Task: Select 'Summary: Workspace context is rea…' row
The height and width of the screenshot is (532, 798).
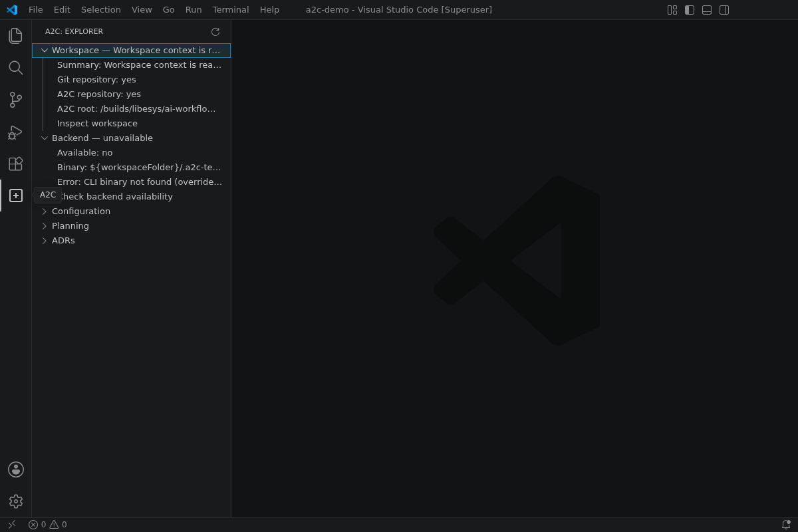Action: pos(131,65)
